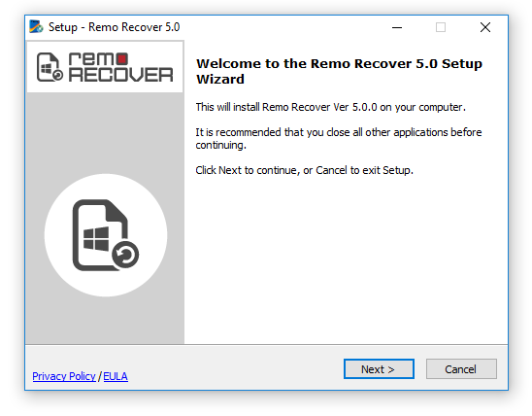This screenshot has width=532, height=416.
Task: Click the Windows logo inside large file icon
Action: click(x=96, y=238)
